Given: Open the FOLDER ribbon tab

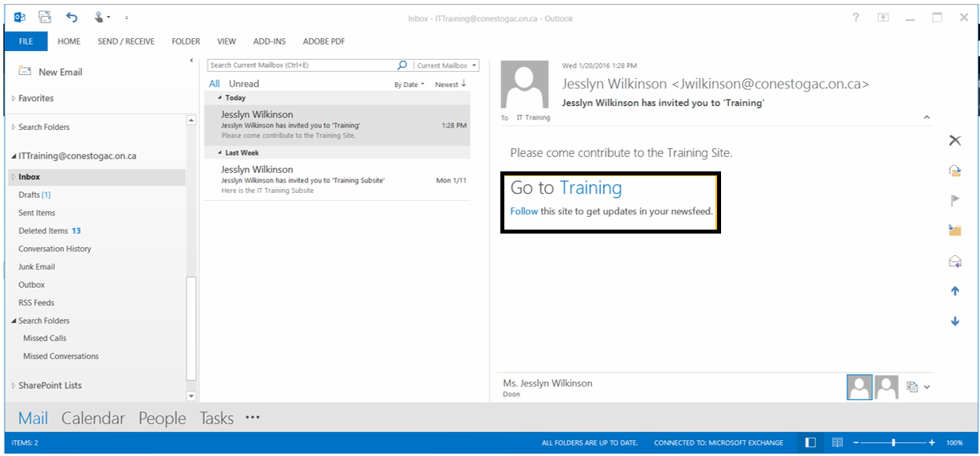Looking at the screenshot, I should tap(186, 41).
